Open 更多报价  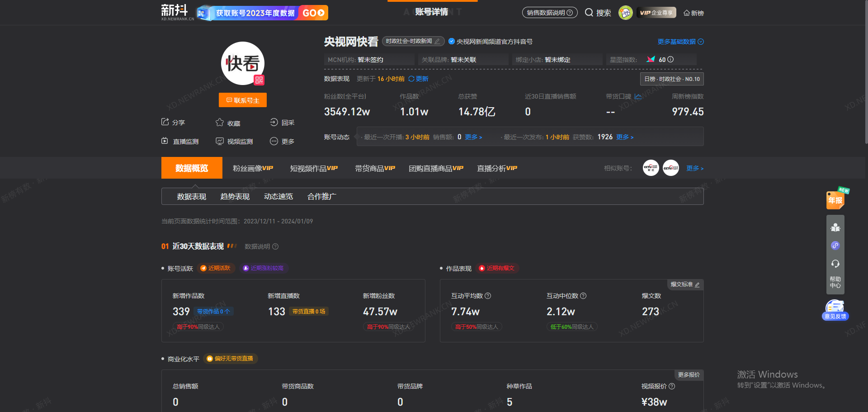pyautogui.click(x=689, y=375)
